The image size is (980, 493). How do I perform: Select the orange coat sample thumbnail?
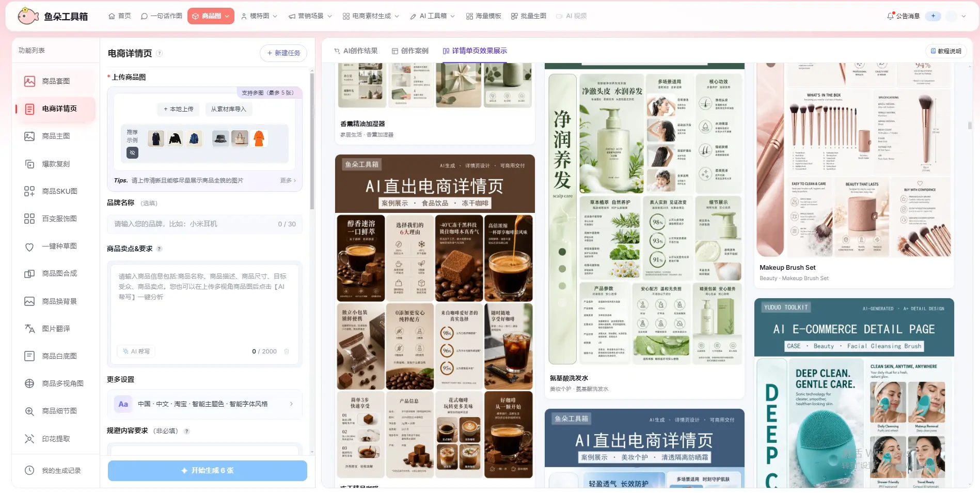[x=259, y=138]
